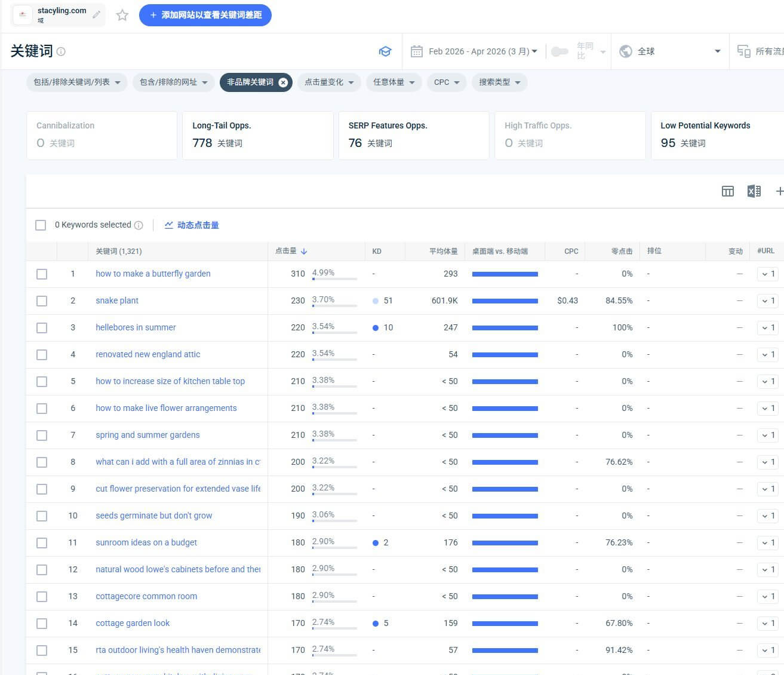Toggle the year-over-year comparison switch

[x=559, y=51]
